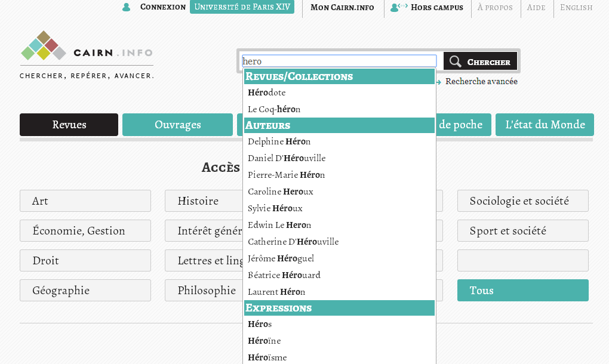
Task: Focus the search field containing hero
Action: [339, 61]
